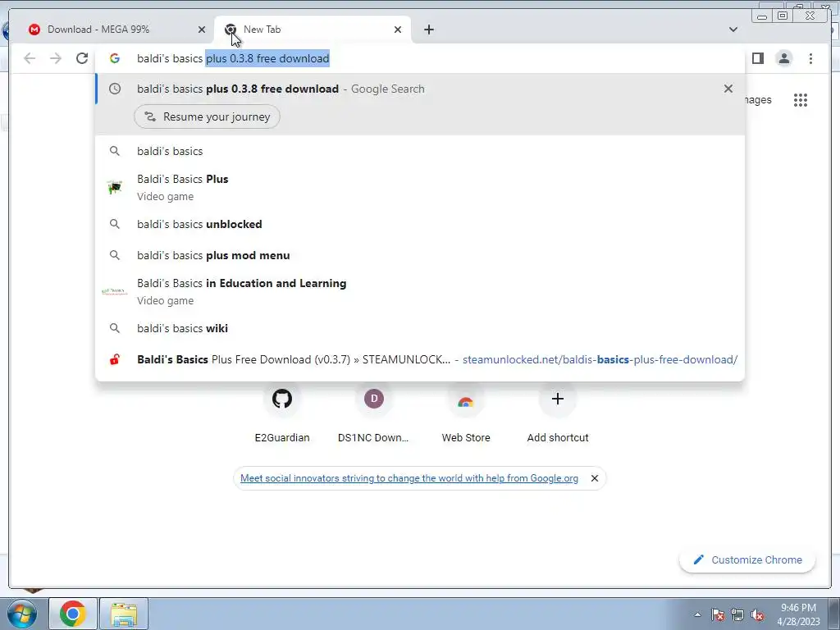Click the clock history icon in suggestion
This screenshot has width=840, height=630.
click(115, 89)
